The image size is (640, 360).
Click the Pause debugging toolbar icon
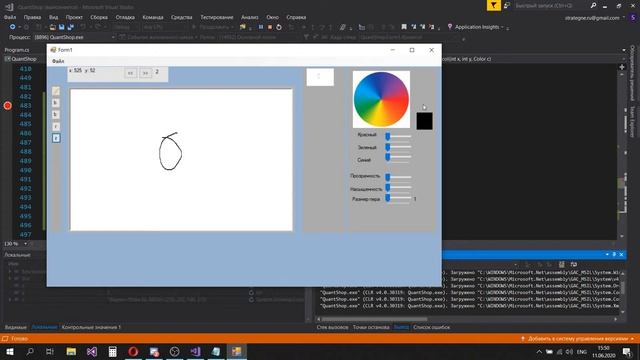pos(261,27)
